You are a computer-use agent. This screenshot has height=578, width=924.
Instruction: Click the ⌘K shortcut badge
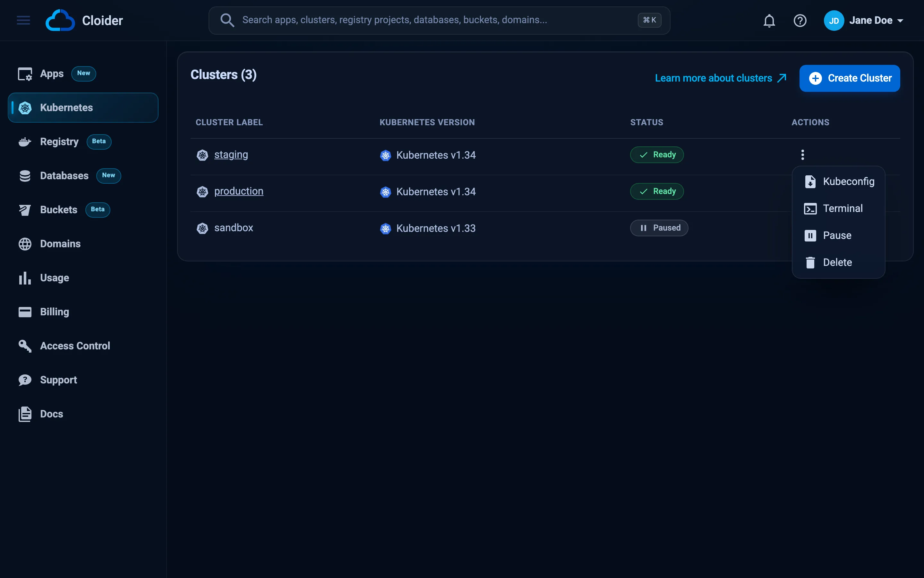click(649, 20)
